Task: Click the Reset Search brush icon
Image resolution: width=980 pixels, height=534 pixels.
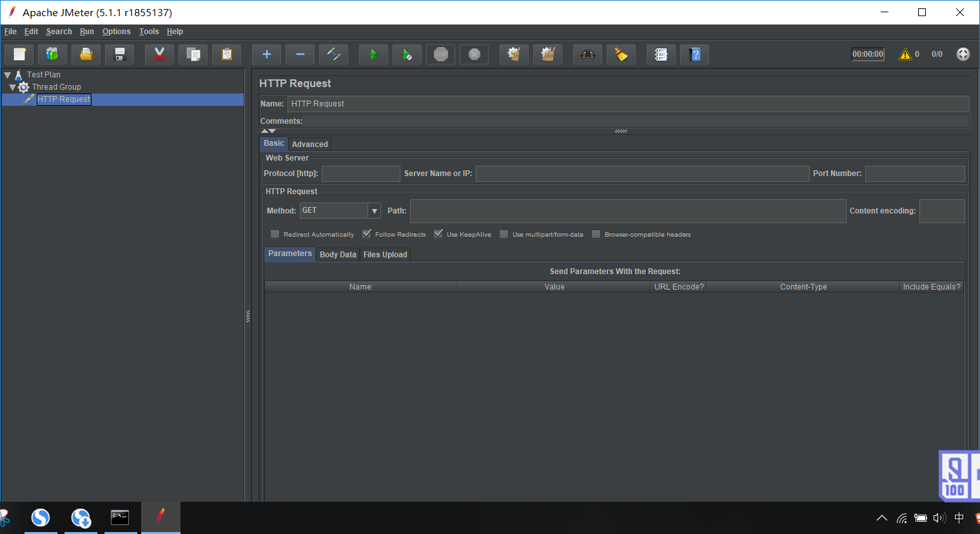Action: point(621,54)
